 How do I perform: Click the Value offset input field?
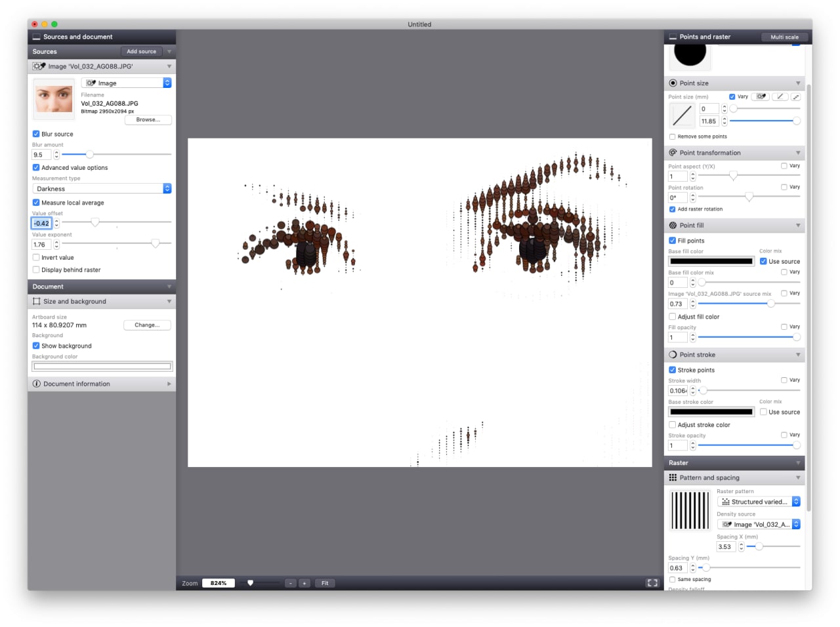41,223
